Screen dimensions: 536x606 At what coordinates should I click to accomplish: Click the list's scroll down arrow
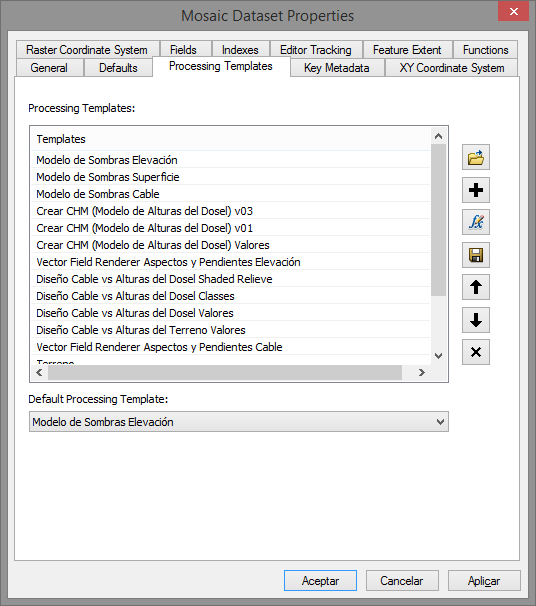coord(438,356)
